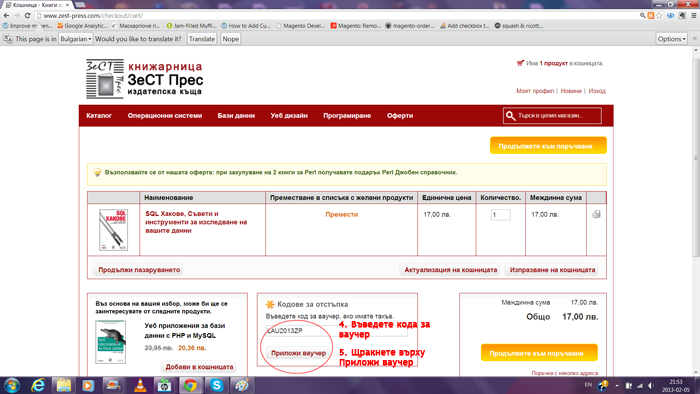Image resolution: width=700 pixels, height=394 pixels.
Task: Open the Chrome menu icon
Action: [x=694, y=15]
